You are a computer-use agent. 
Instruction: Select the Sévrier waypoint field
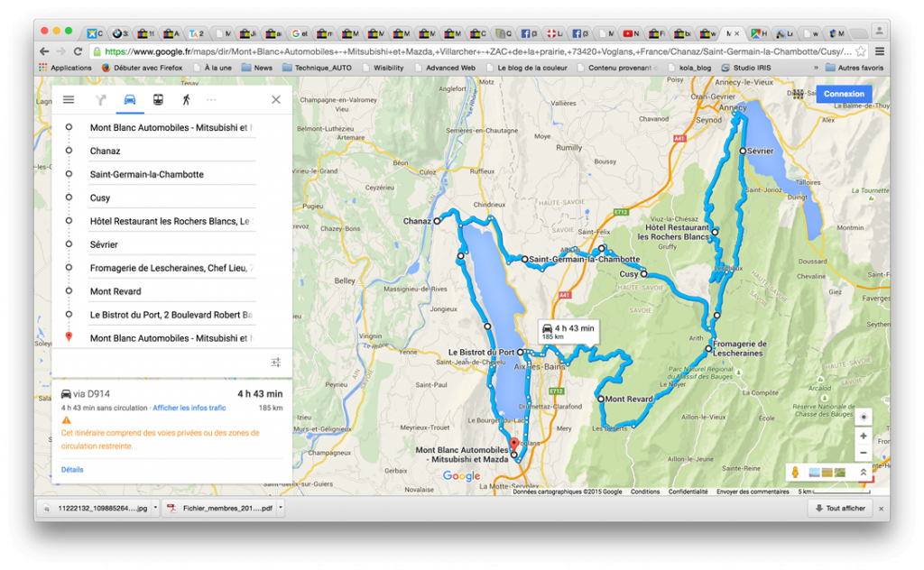pos(172,244)
